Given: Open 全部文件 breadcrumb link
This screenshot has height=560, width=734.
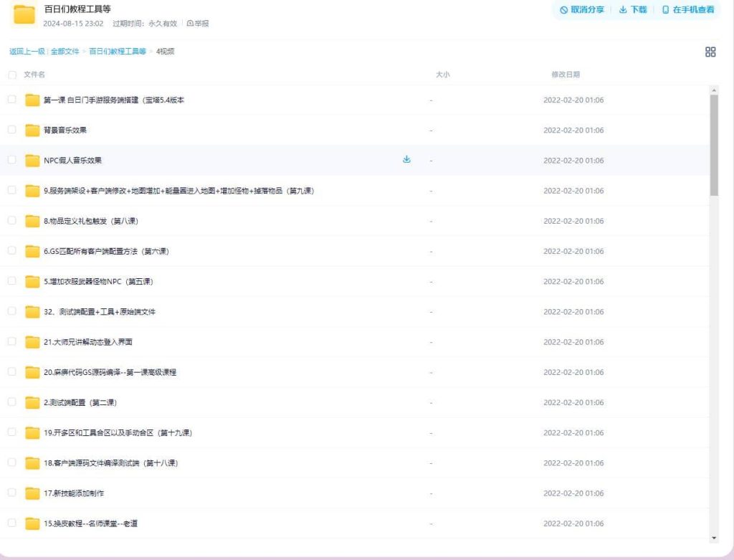Looking at the screenshot, I should click(65, 52).
